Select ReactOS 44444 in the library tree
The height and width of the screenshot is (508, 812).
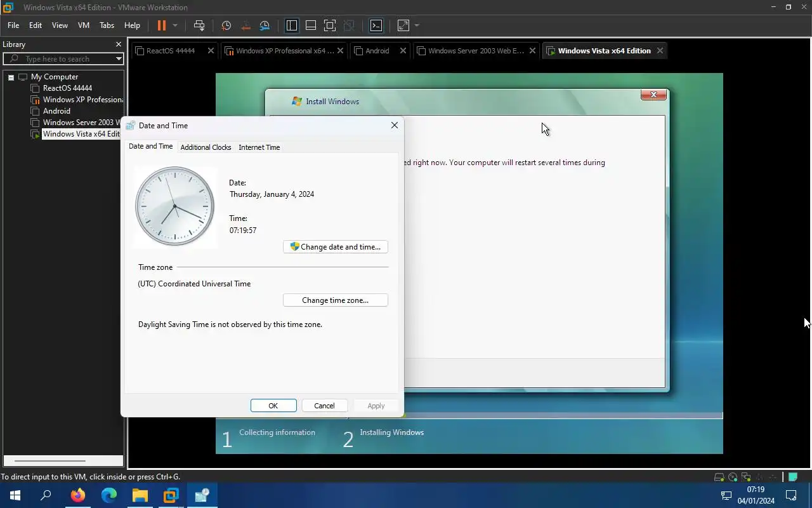(67, 88)
